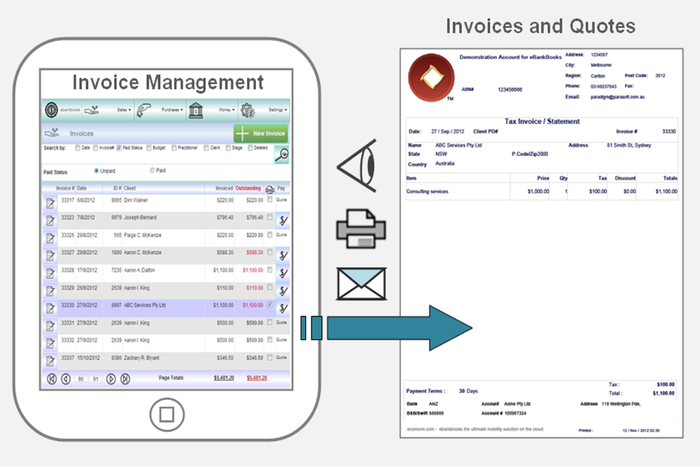Click Quote link for invoice 33337

[x=282, y=357]
